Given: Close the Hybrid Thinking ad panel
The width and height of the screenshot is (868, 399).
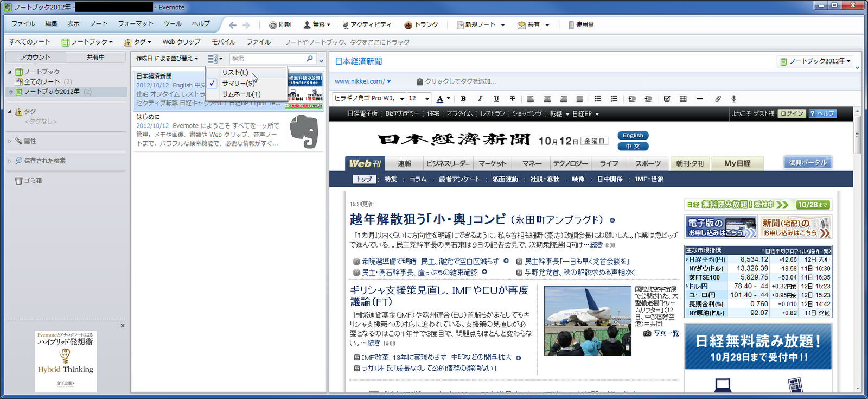Looking at the screenshot, I should click(x=123, y=326).
